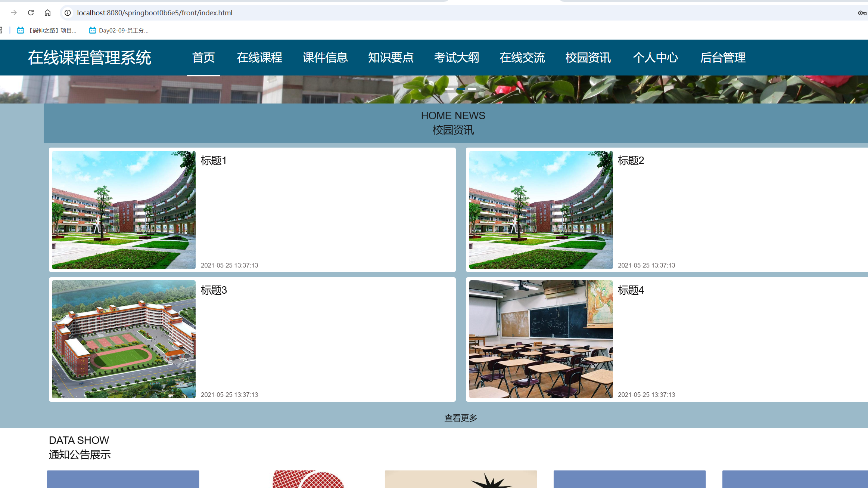Click the 在线课程管理系统 site logo
Image resolution: width=868 pixels, height=488 pixels.
point(90,58)
